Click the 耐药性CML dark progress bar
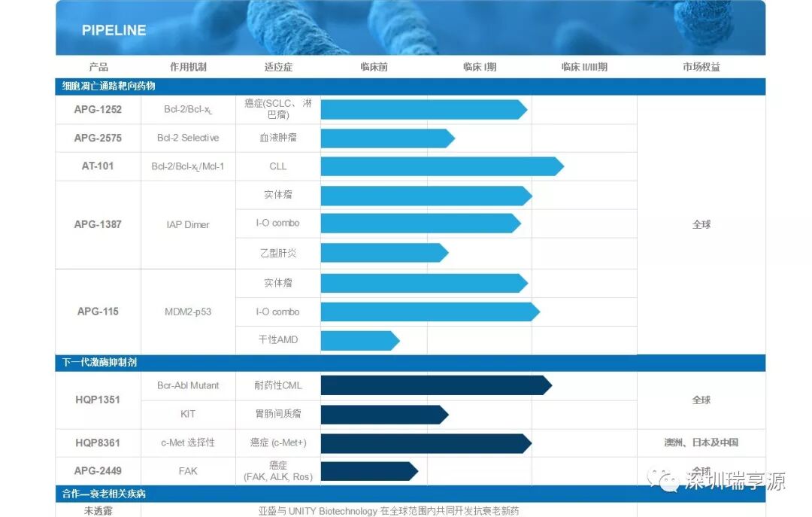 [436, 385]
